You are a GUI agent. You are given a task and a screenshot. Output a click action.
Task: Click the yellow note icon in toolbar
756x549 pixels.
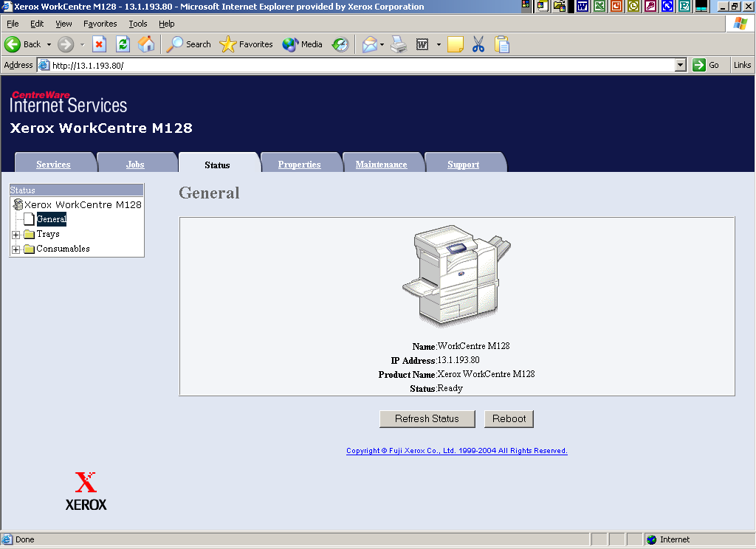tap(455, 44)
